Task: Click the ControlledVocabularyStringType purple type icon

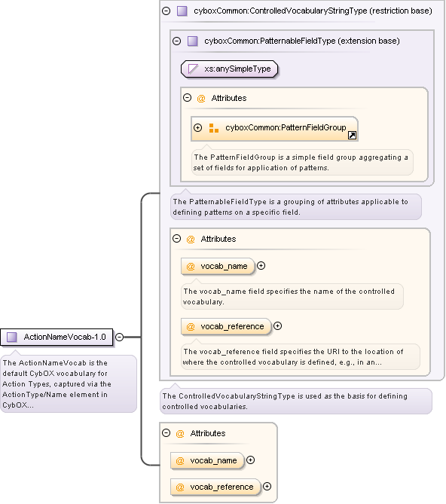Action: click(182, 11)
